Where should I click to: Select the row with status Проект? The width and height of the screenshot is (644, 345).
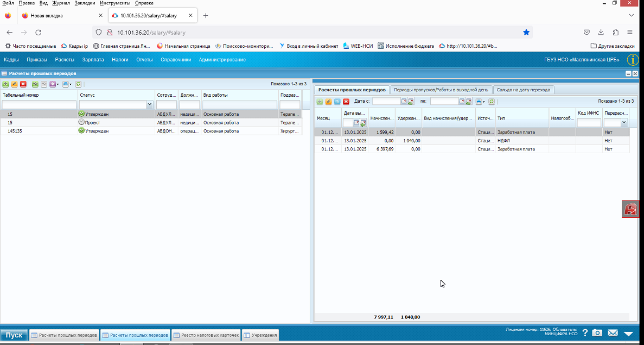click(151, 123)
